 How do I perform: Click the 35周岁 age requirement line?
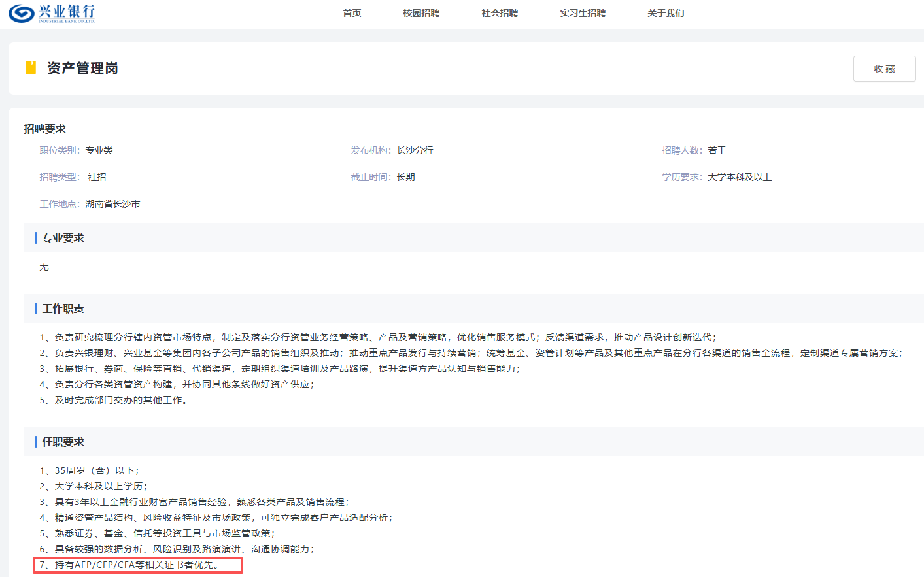[89, 470]
